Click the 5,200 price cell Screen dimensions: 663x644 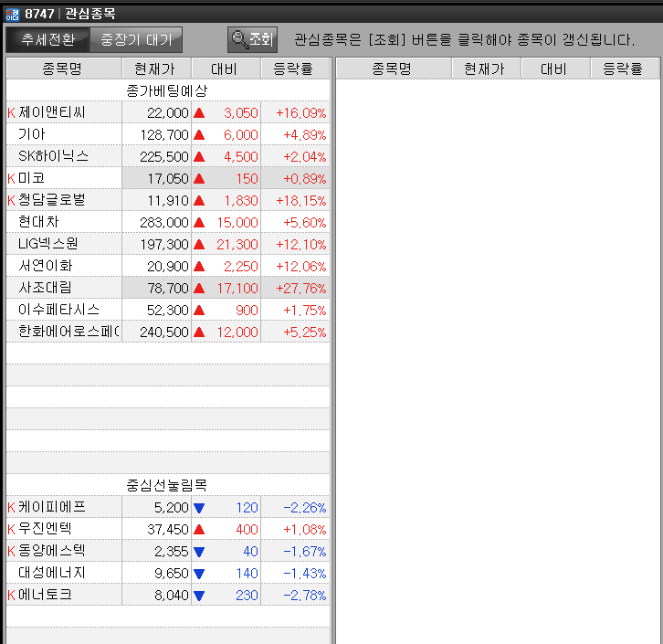[x=156, y=507]
